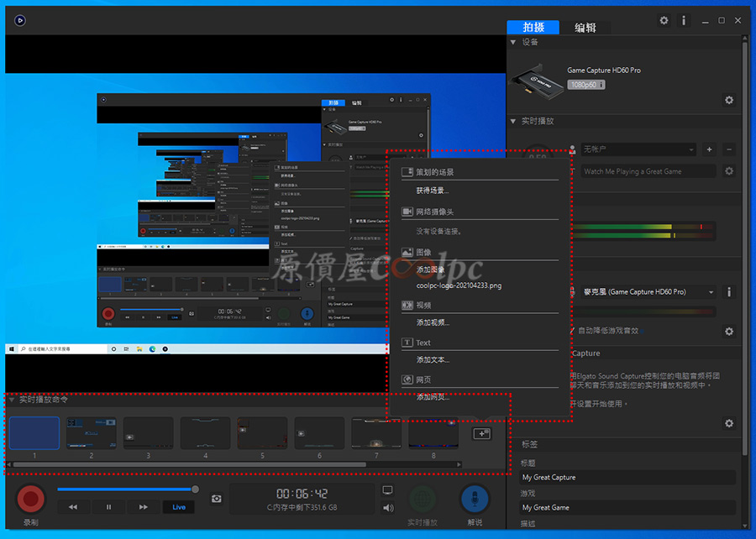The width and height of the screenshot is (756, 539).
Task: Open device settings gear in 设备 section
Action: tap(729, 100)
